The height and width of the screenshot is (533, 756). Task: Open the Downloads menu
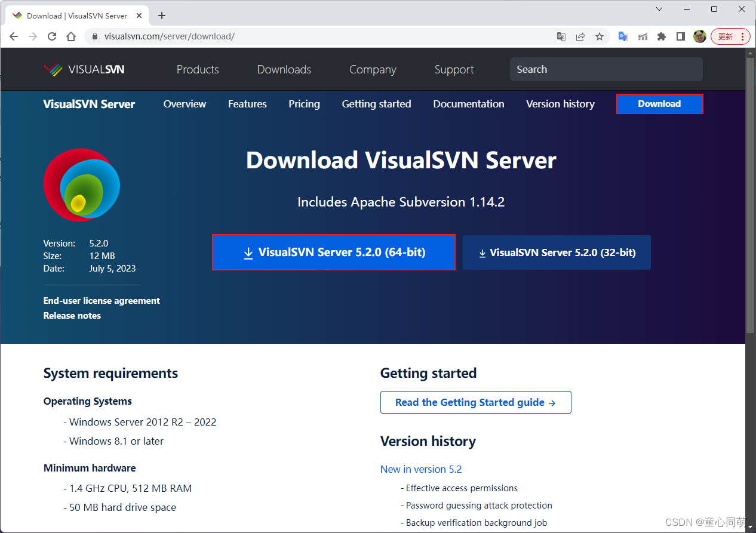[284, 69]
